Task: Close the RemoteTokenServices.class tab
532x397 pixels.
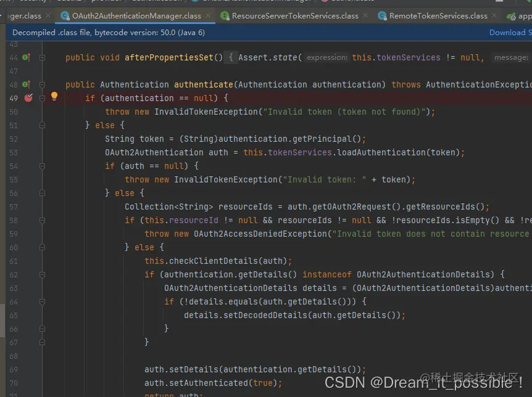Action: pyautogui.click(x=494, y=15)
